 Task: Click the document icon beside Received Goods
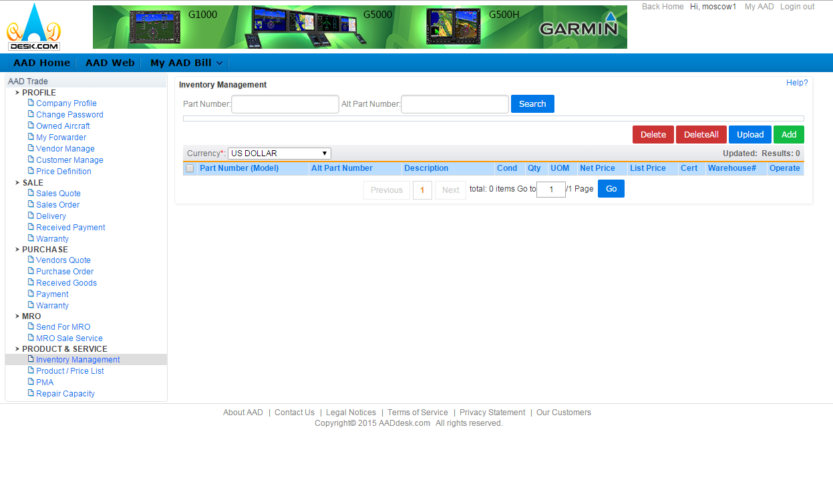31,282
